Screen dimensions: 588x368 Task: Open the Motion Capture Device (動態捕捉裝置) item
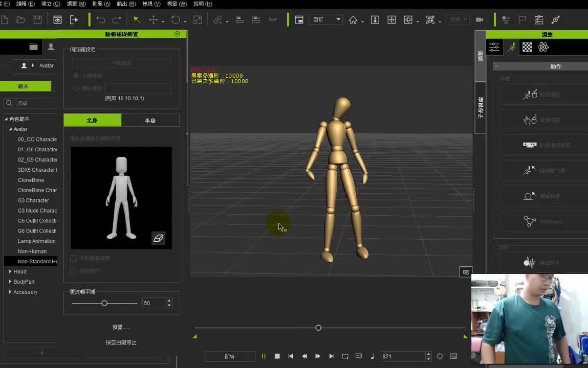(x=547, y=145)
